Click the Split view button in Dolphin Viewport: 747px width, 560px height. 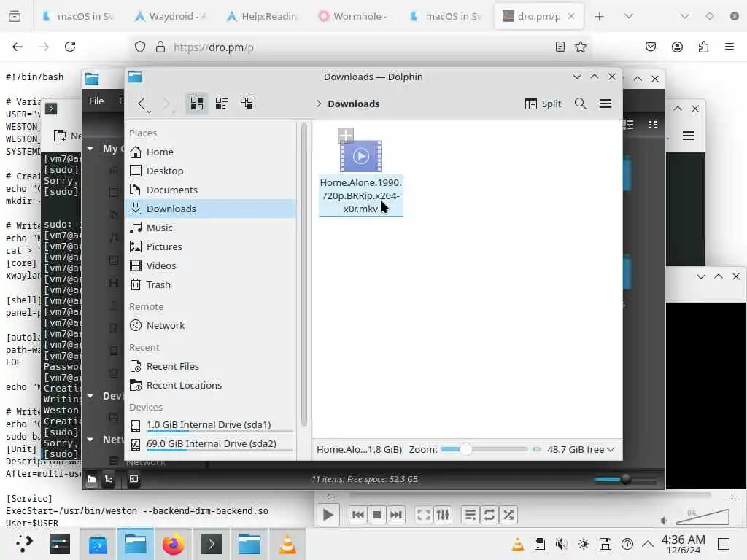(543, 104)
